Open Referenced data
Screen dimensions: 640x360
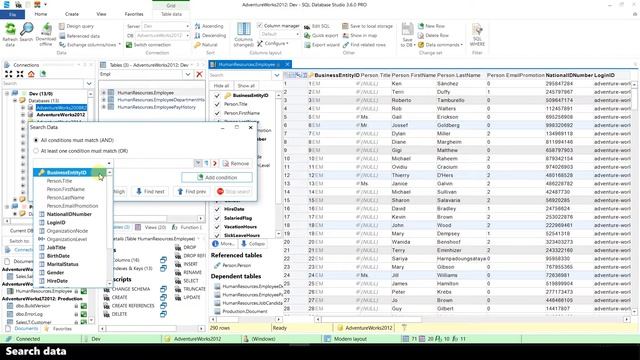coord(79,36)
